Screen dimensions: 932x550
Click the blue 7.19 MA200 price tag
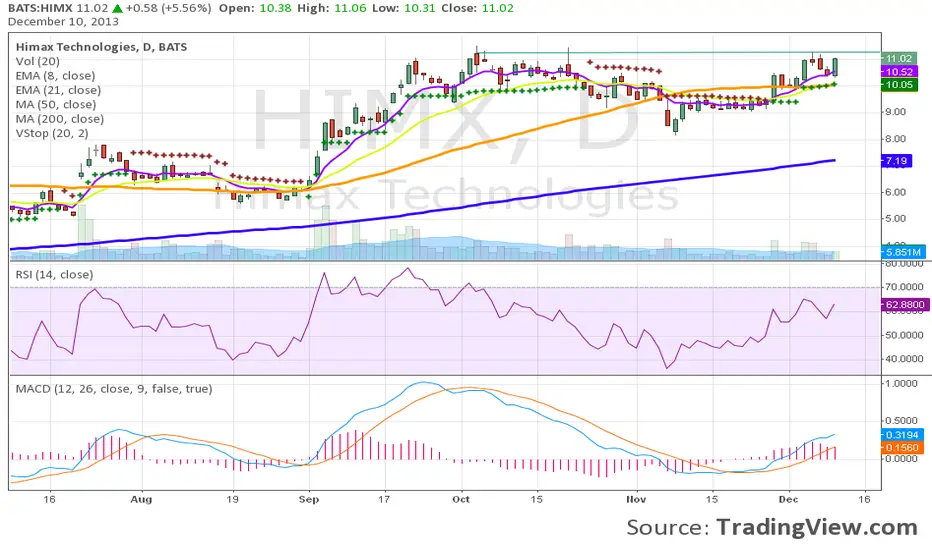coord(896,161)
